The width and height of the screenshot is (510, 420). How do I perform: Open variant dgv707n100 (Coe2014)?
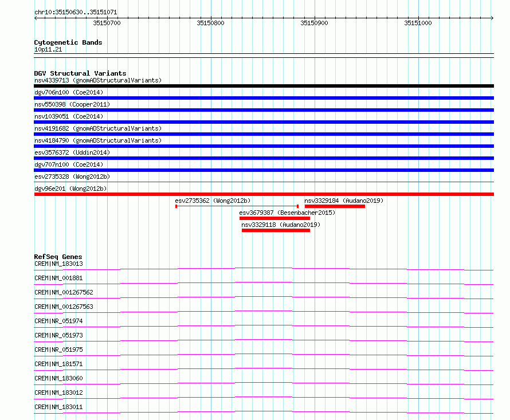pyautogui.click(x=69, y=164)
